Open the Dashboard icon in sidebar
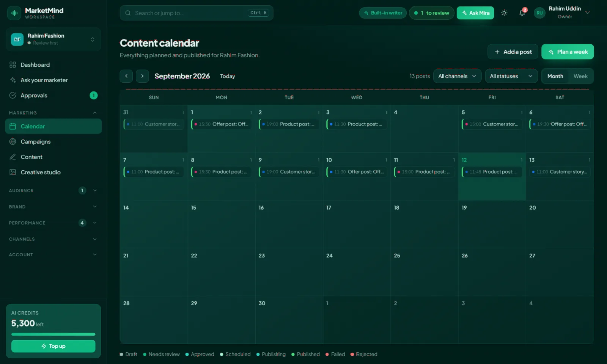Image resolution: width=607 pixels, height=364 pixels. 13,65
